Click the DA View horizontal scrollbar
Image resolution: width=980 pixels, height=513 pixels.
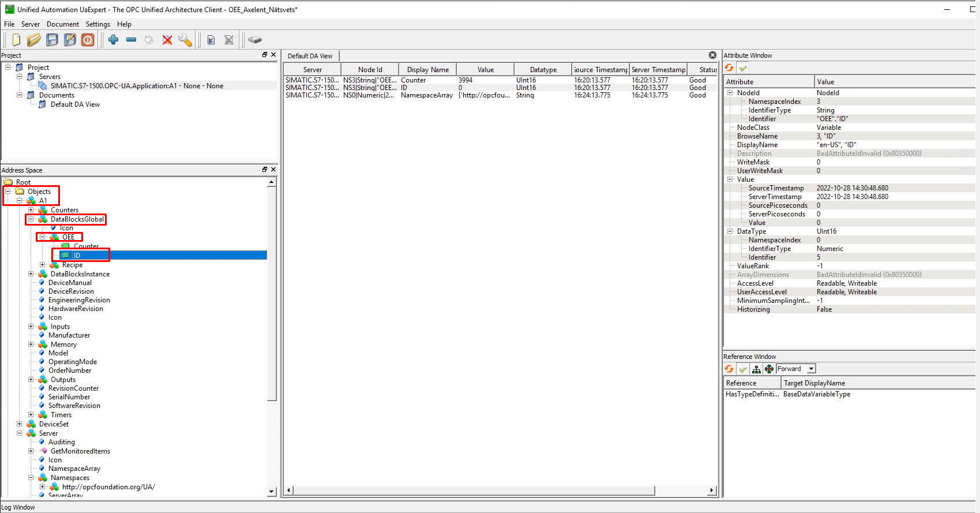[473, 490]
